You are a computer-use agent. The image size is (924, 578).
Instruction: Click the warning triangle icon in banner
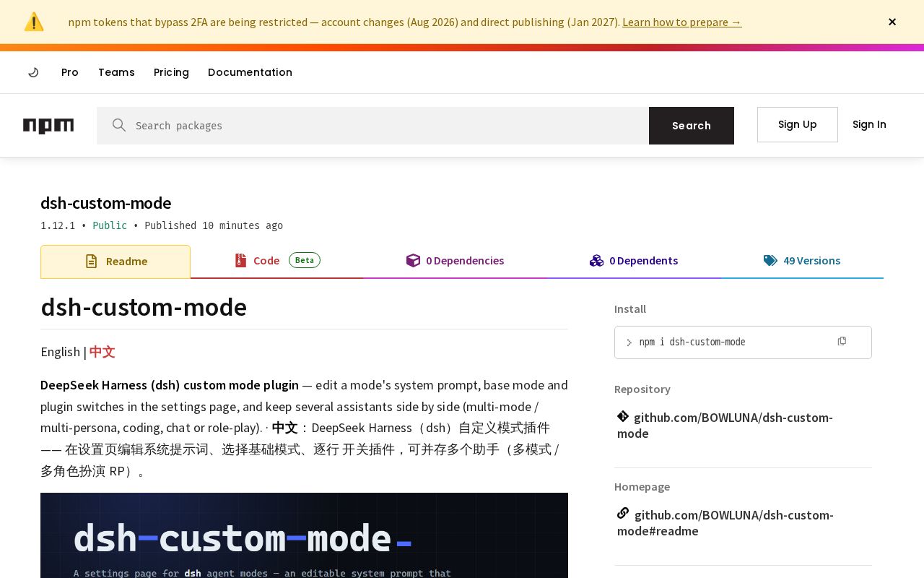click(x=34, y=22)
